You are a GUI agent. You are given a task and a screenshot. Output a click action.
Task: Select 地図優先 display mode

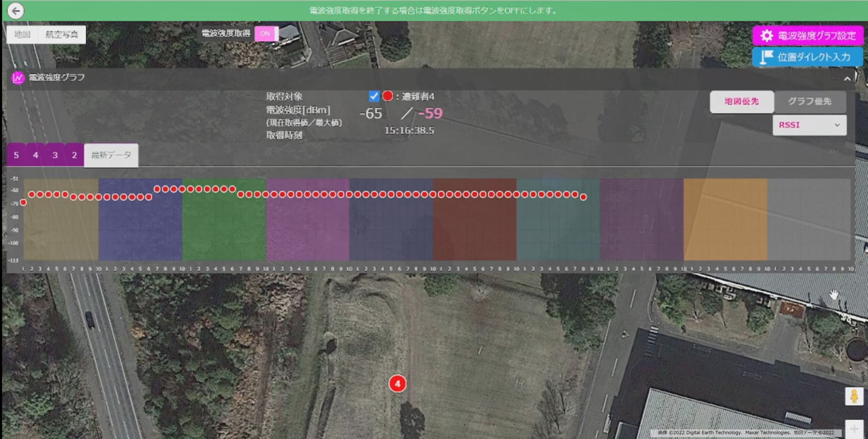point(741,101)
